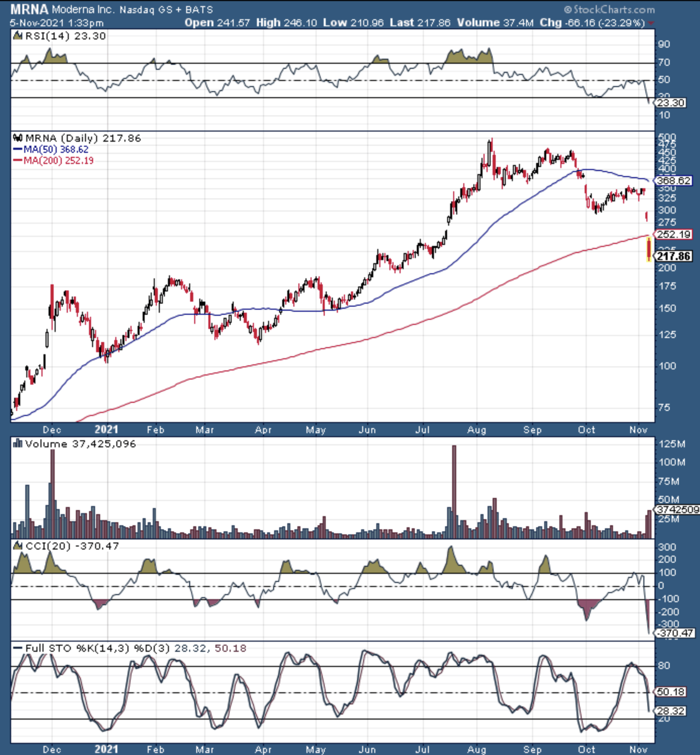Select the Last 217.86 header value

pos(420,23)
